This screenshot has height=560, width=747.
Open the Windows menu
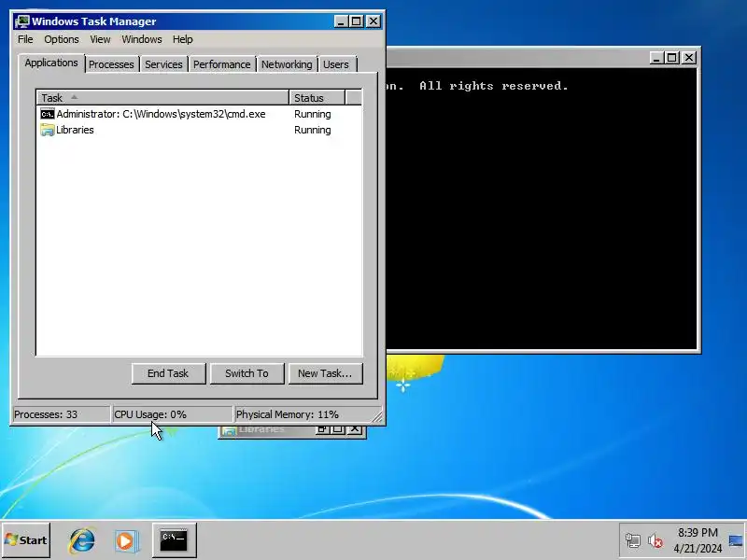(142, 39)
